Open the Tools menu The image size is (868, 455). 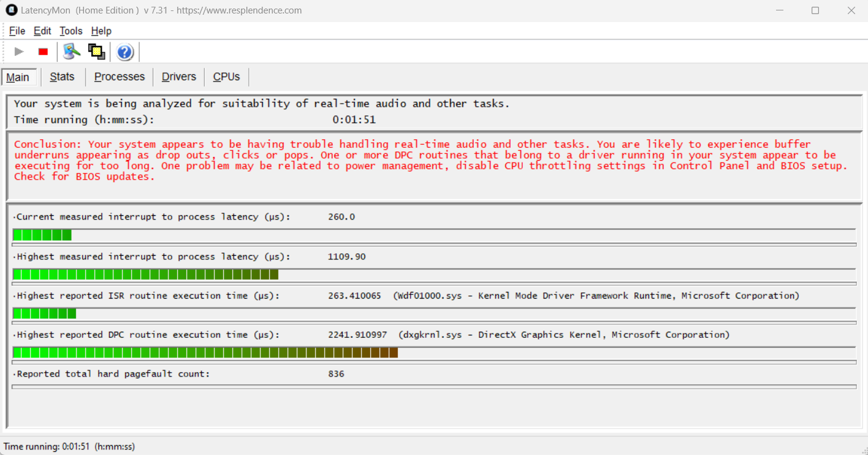click(x=71, y=31)
